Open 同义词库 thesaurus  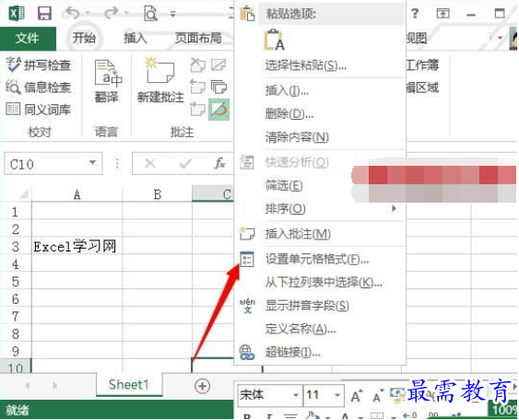pos(39,110)
